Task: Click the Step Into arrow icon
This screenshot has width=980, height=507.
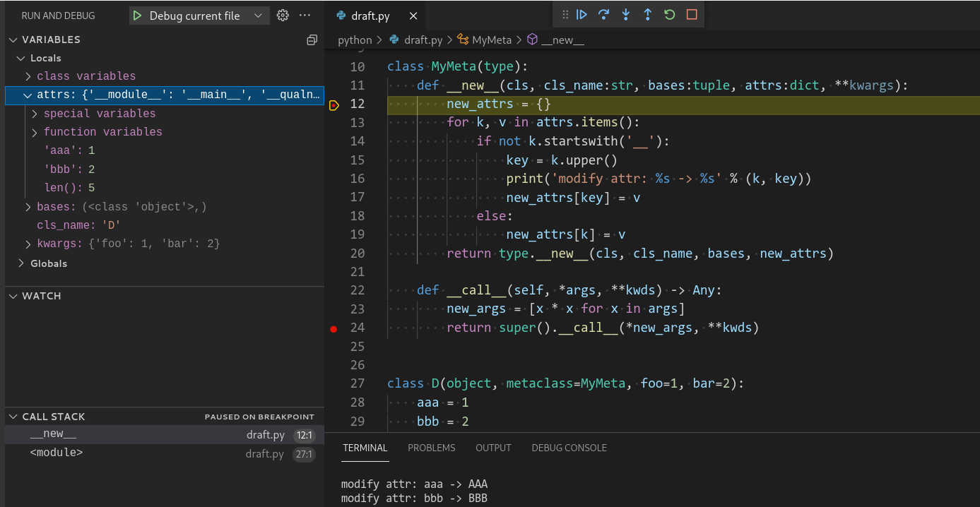Action: tap(625, 15)
